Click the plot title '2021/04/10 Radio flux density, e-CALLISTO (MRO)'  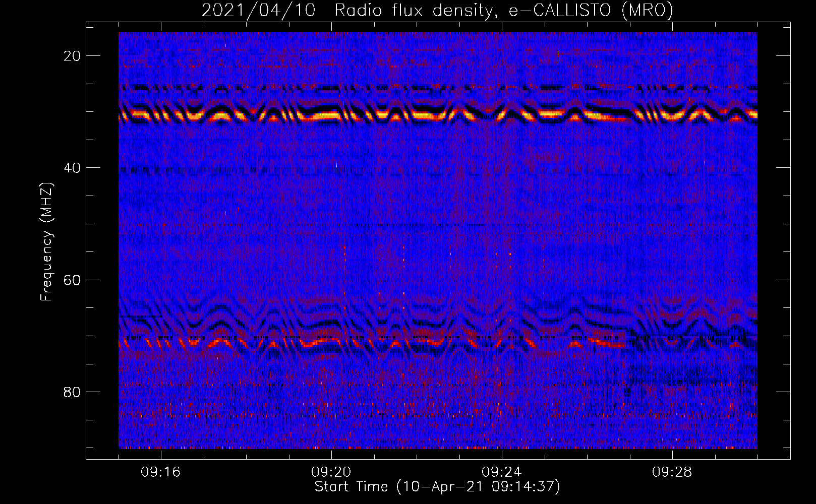tap(437, 11)
